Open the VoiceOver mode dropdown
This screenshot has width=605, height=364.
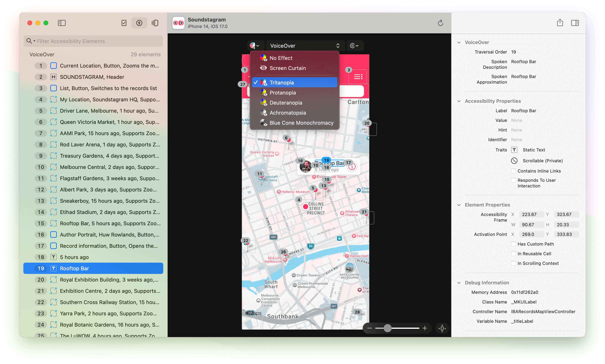[x=305, y=46]
